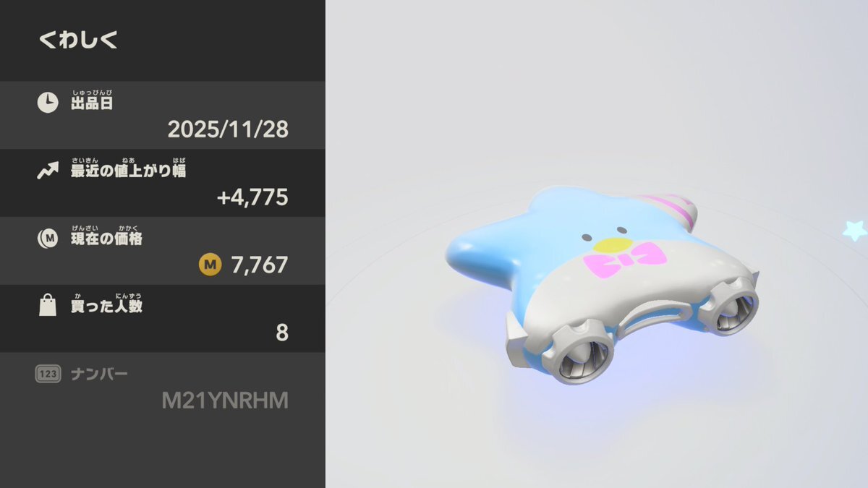Select the 出品日 row label
The image size is (868, 488).
[92, 103]
